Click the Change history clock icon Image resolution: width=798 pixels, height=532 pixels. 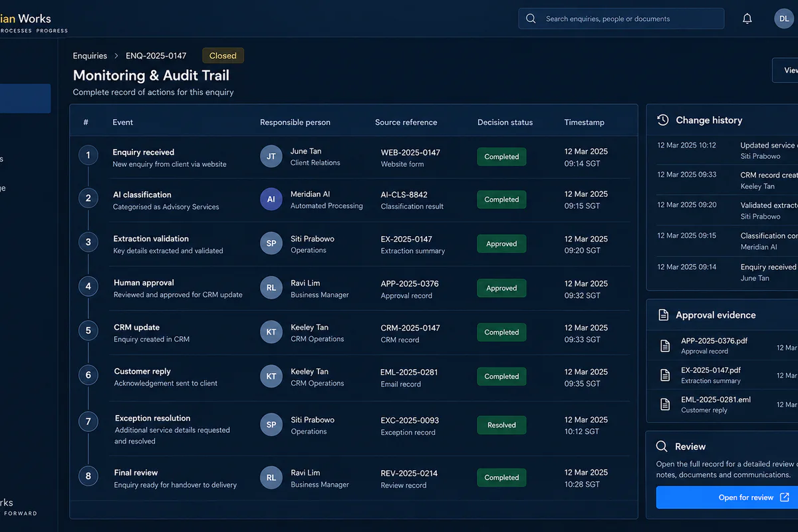pyautogui.click(x=663, y=120)
